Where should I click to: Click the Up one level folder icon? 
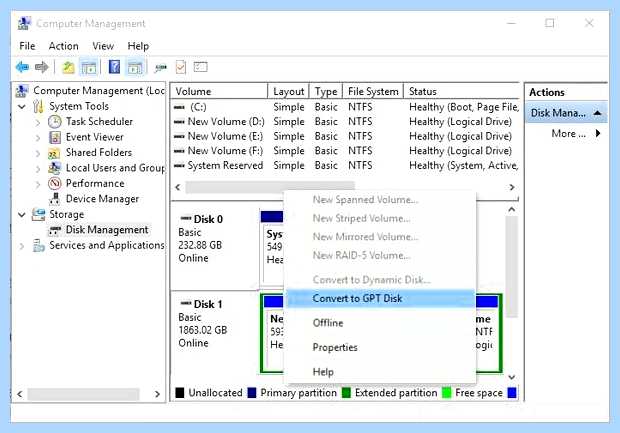point(68,67)
